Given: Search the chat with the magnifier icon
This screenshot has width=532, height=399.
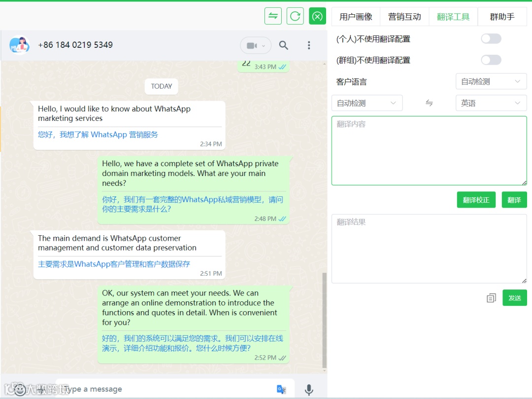Looking at the screenshot, I should coord(284,45).
